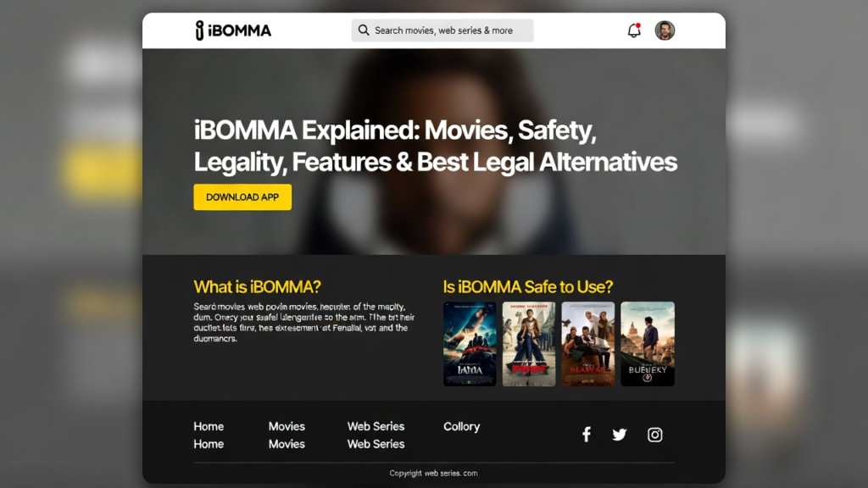Click the lower Home footer link
Viewport: 868px width, 488px height.
point(209,444)
